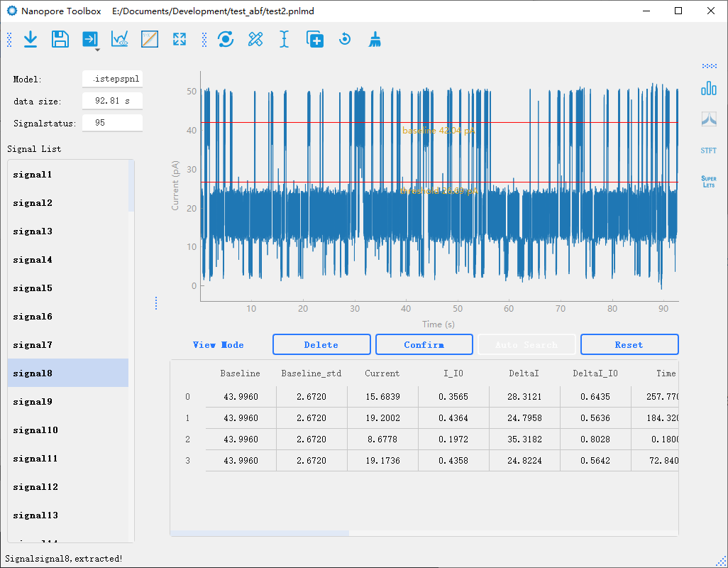
Task: Select signal12 in the Signal List
Action: (x=68, y=487)
